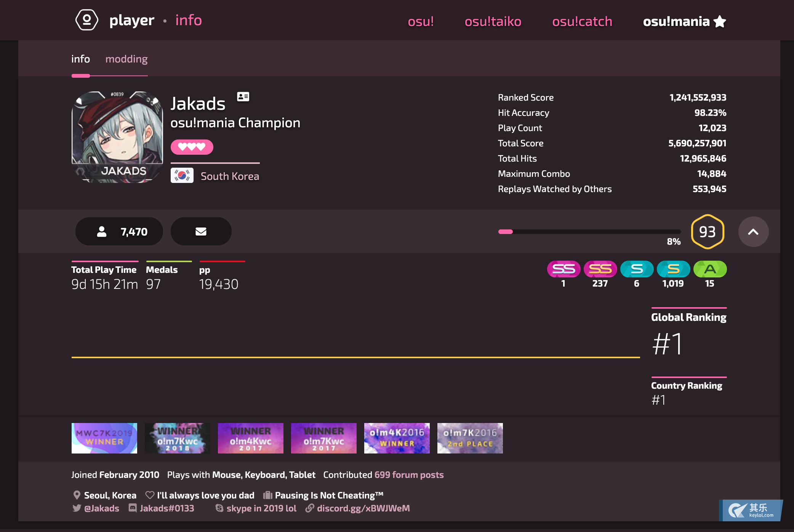Click the location pin icon by Seoul
794x532 pixels.
pos(77,495)
